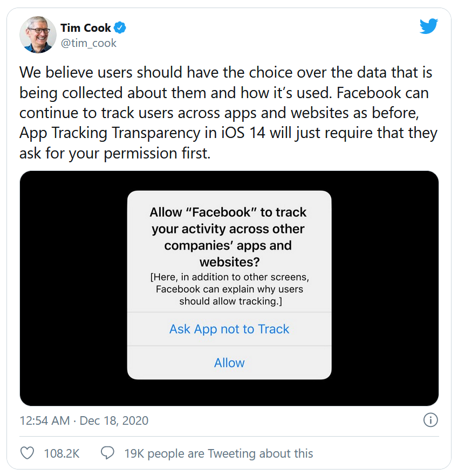Viewport: 458px width, 476px height.
Task: Visit the @tim_cook handle link
Action: click(x=88, y=43)
